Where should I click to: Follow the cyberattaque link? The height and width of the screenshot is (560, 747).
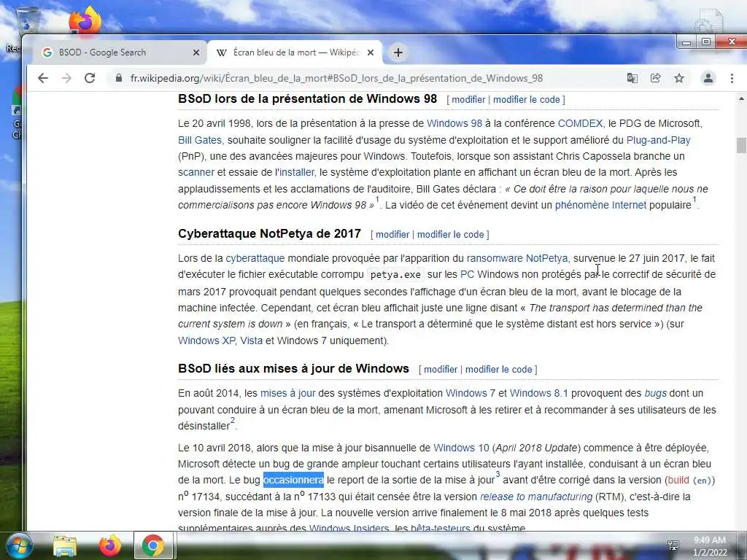point(255,258)
